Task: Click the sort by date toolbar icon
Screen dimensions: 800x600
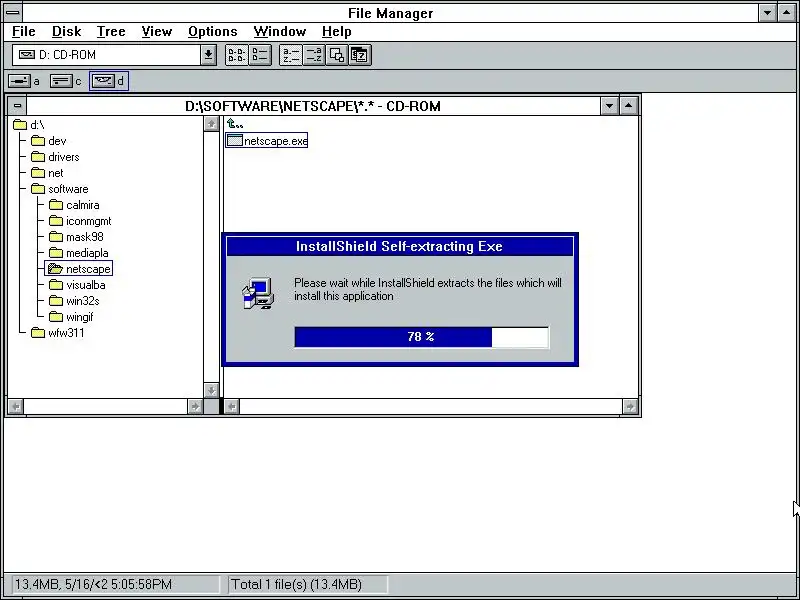Action: coord(360,55)
